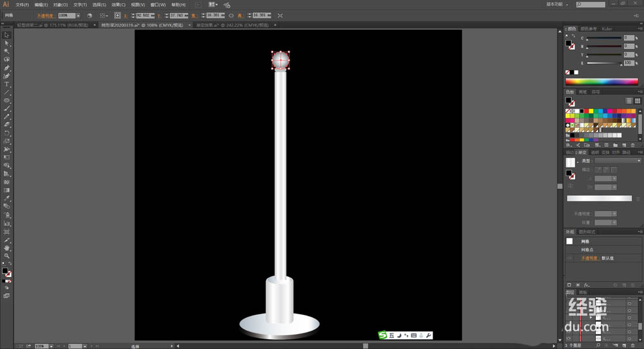Pick the Eyedropper tool

[6, 198]
